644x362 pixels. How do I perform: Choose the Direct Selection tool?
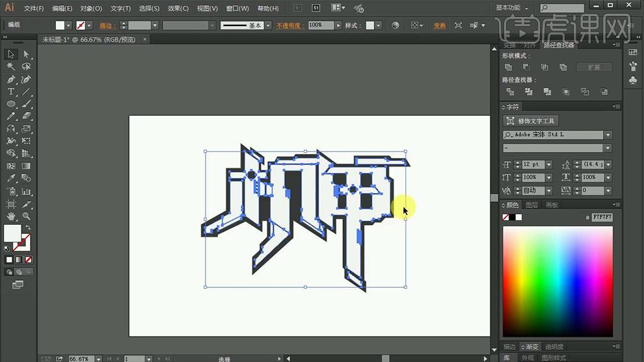coord(26,54)
